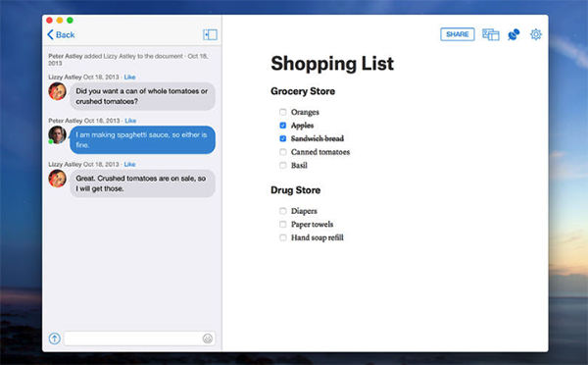
Task: Click the yellow minimize window button
Action: [x=60, y=21]
